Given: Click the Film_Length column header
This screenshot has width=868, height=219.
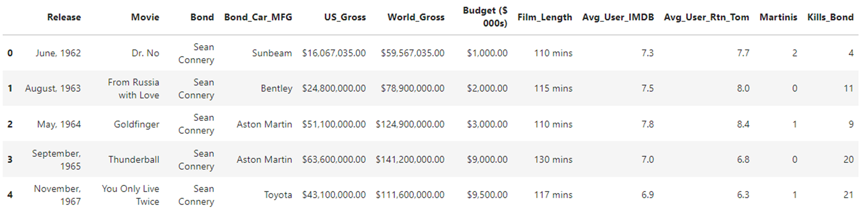Looking at the screenshot, I should 545,17.
